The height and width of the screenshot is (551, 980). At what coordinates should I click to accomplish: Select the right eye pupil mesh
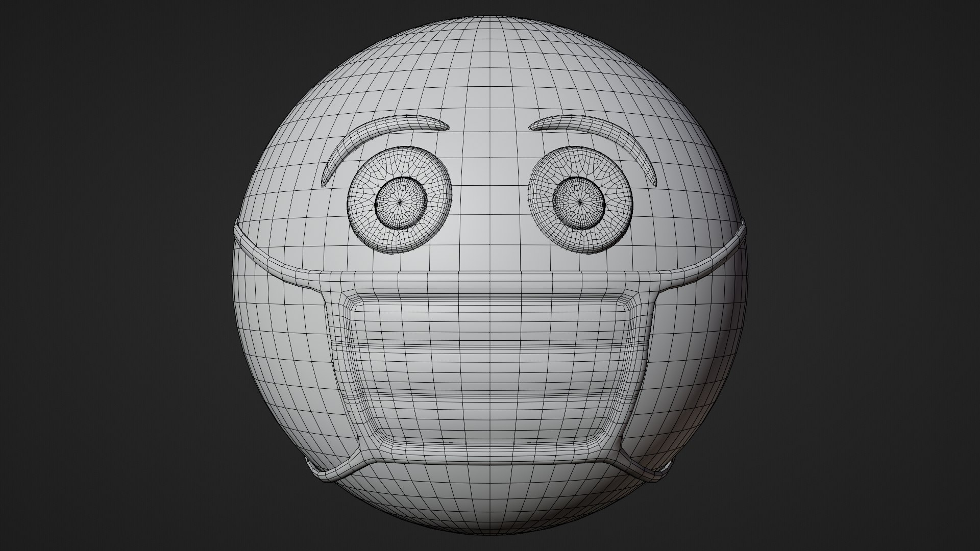[579, 203]
